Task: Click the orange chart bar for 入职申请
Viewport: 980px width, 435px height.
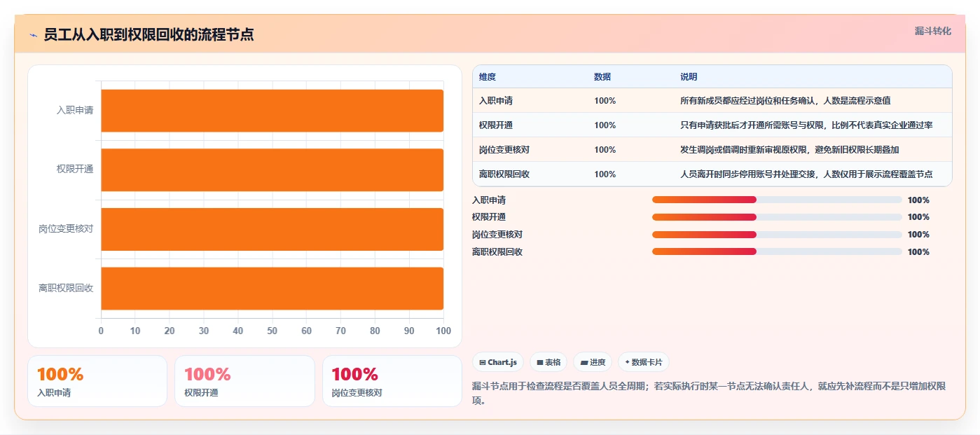Action: [x=272, y=111]
